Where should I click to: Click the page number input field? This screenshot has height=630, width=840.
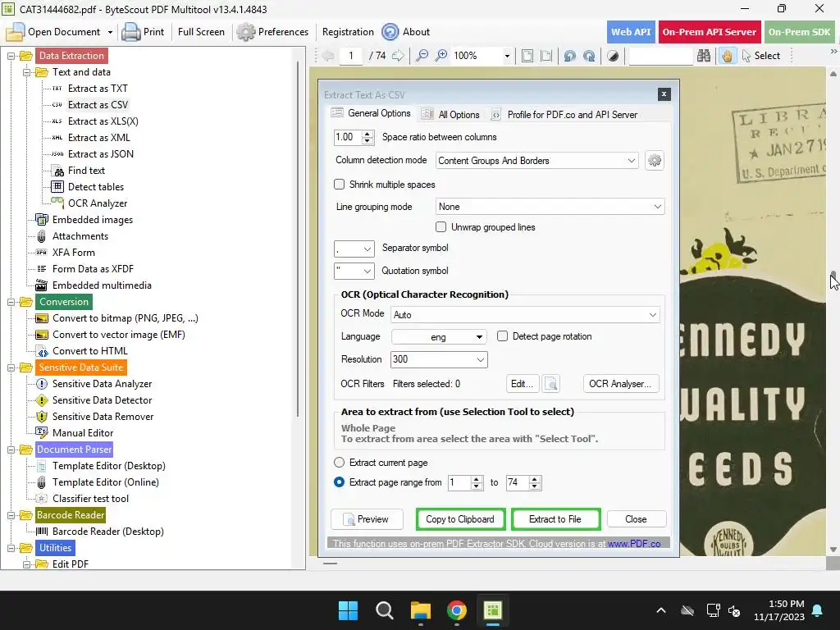(x=351, y=56)
